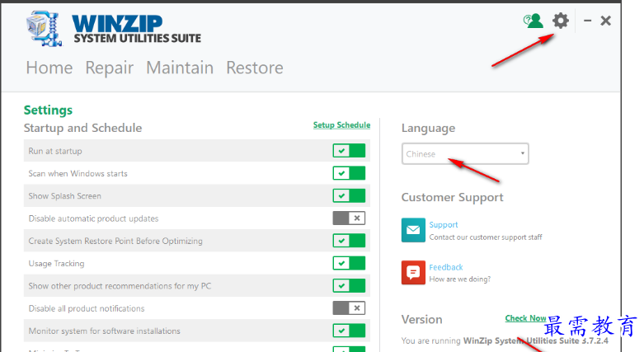Enable Disable all product notifications
The width and height of the screenshot is (644, 352).
(x=349, y=308)
